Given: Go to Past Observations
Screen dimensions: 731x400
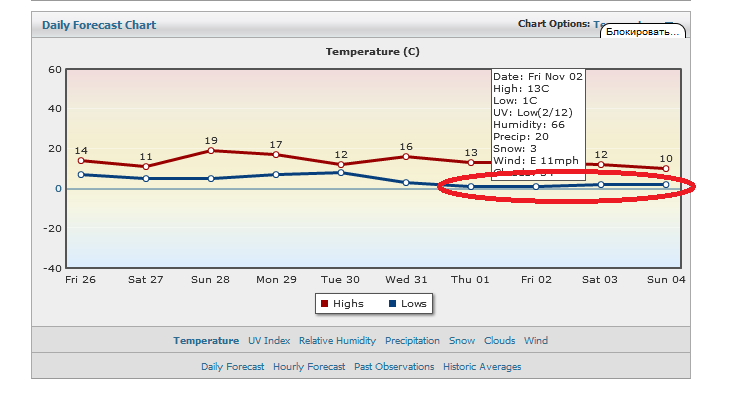Looking at the screenshot, I should click(x=394, y=367).
